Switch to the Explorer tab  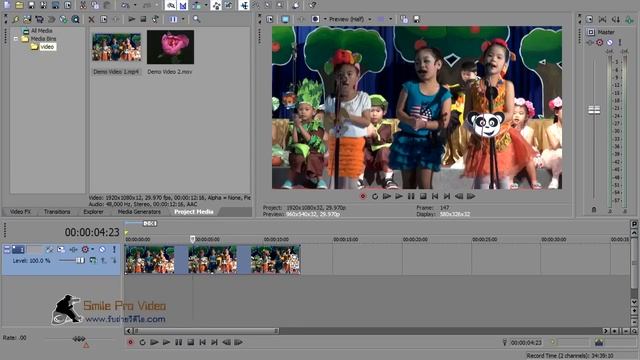93,212
